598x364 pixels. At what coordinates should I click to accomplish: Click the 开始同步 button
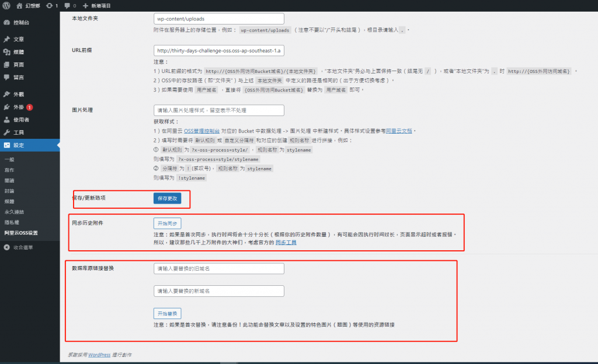click(168, 223)
